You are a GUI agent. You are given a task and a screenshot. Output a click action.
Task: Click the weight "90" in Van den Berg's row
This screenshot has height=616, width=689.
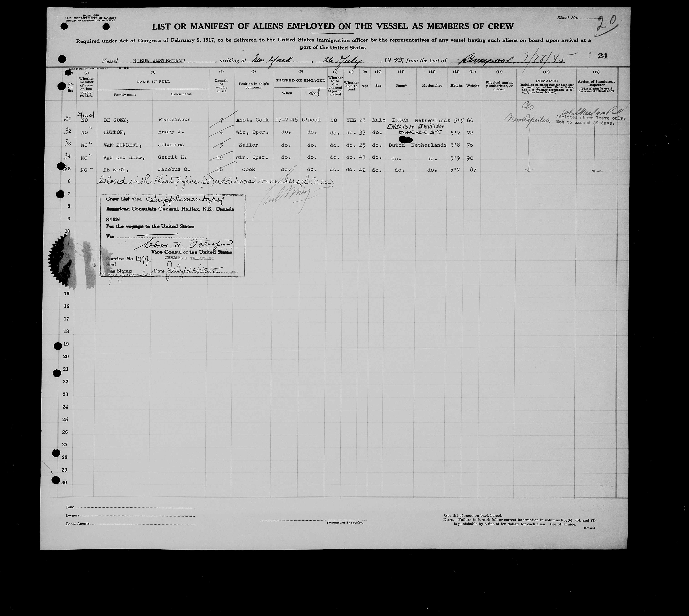click(470, 158)
